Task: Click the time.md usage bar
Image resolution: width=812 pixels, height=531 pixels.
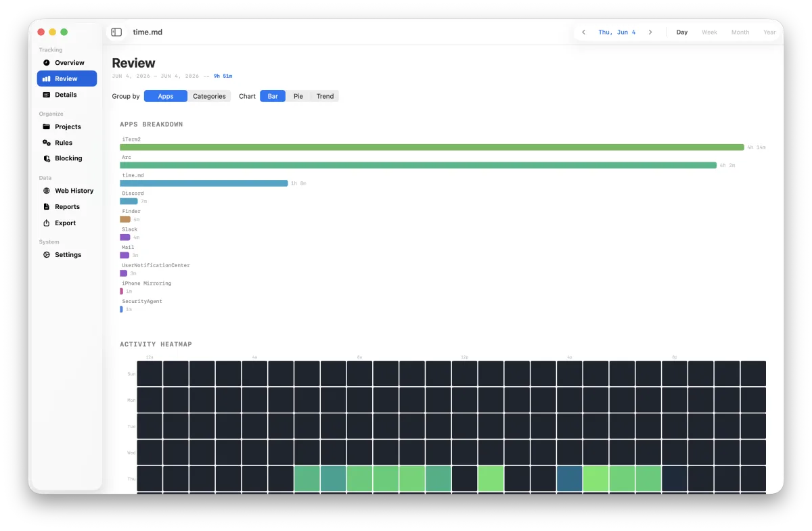Action: tap(204, 183)
